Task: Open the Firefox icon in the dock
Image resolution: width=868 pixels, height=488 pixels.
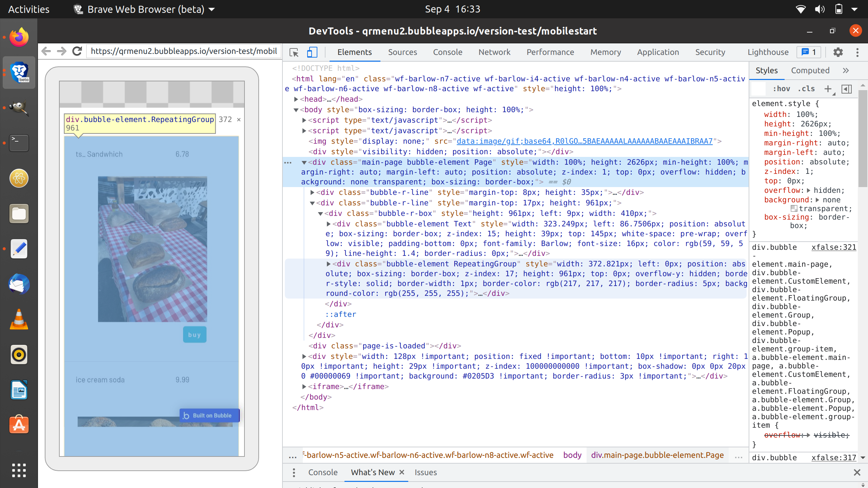Action: [19, 37]
